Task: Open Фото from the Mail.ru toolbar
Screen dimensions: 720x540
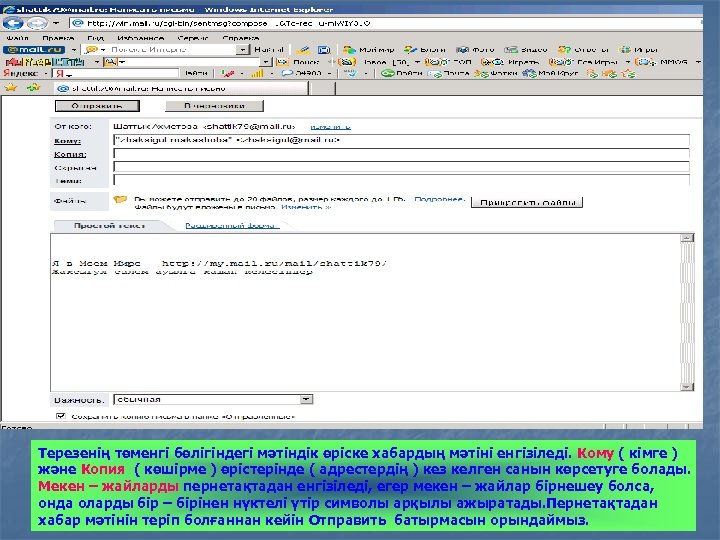Action: click(475, 50)
